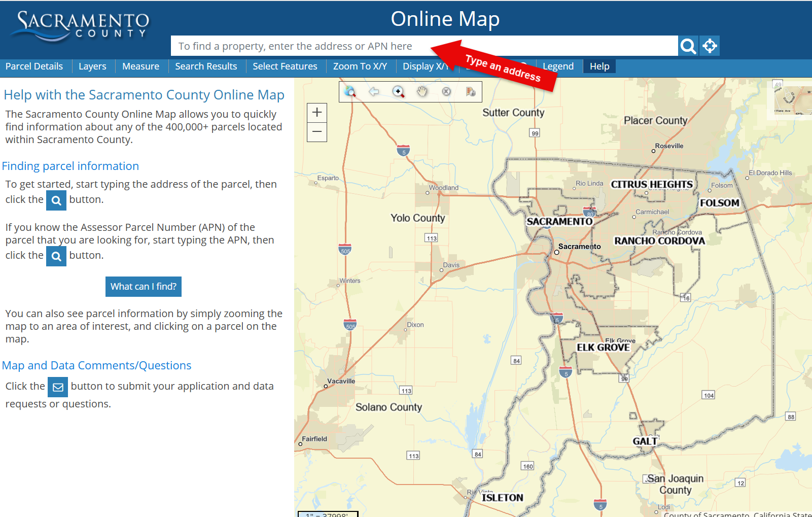Click the Sutter County label on map

pos(513,113)
